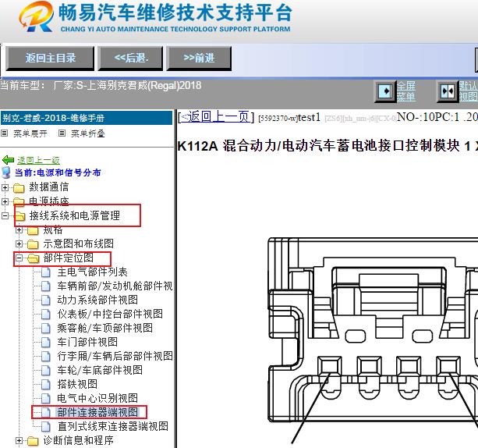Screen dimensions: 478x448
Task: Select the 接线系统和电源管理 folder
Action: (x=74, y=215)
